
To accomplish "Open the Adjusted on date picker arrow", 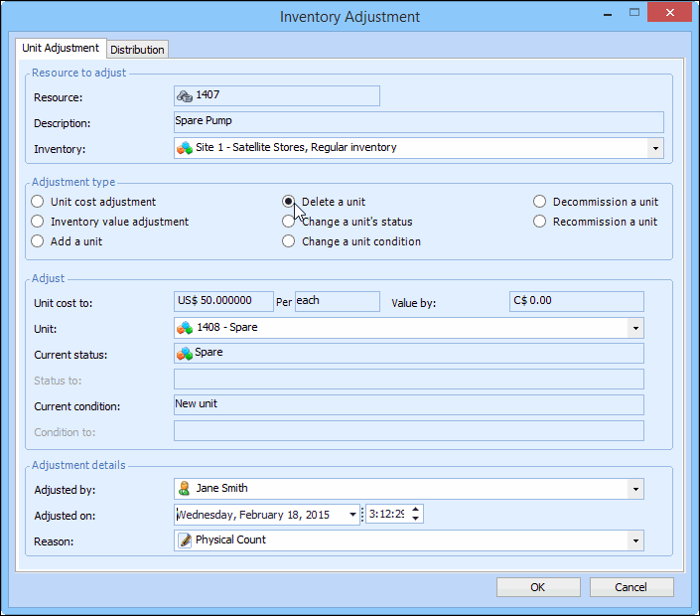I will (x=352, y=515).
